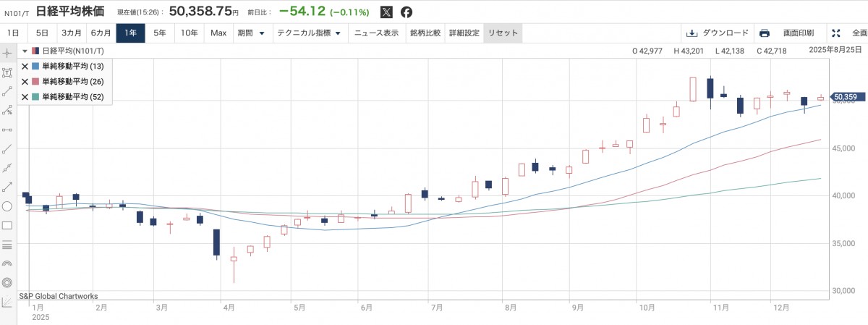The image size is (868, 325).
Task: Click the blue swatch for 単純移動平均 (13)
Action: pos(35,67)
